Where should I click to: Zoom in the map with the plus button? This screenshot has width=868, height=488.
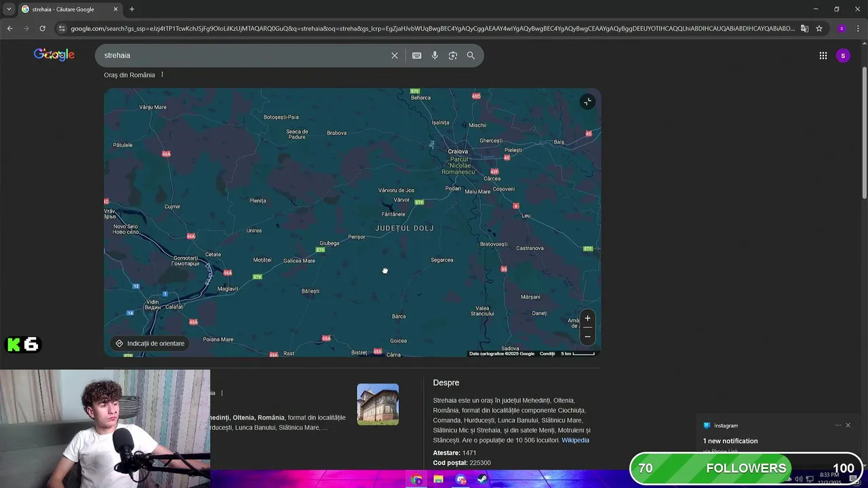(588, 319)
